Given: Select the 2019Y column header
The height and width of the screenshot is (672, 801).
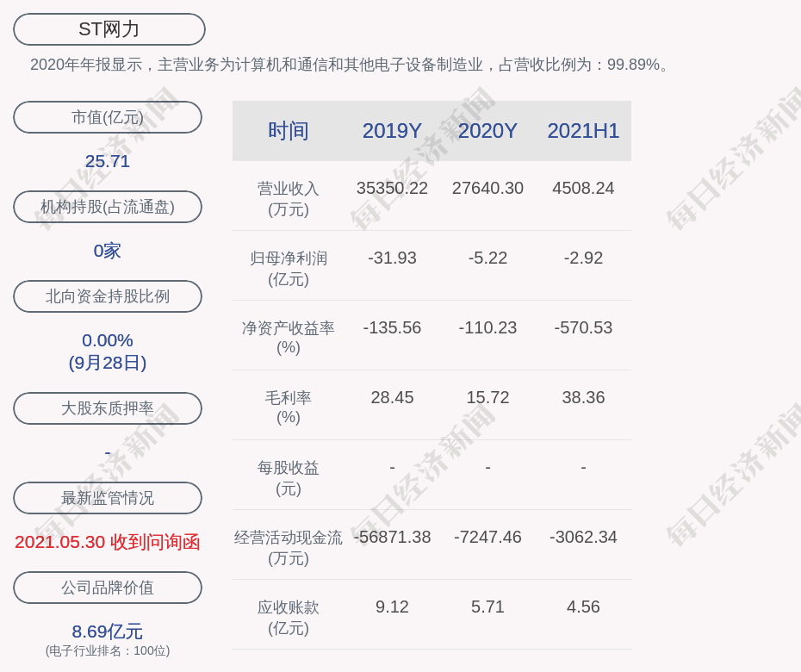Looking at the screenshot, I should [392, 131].
